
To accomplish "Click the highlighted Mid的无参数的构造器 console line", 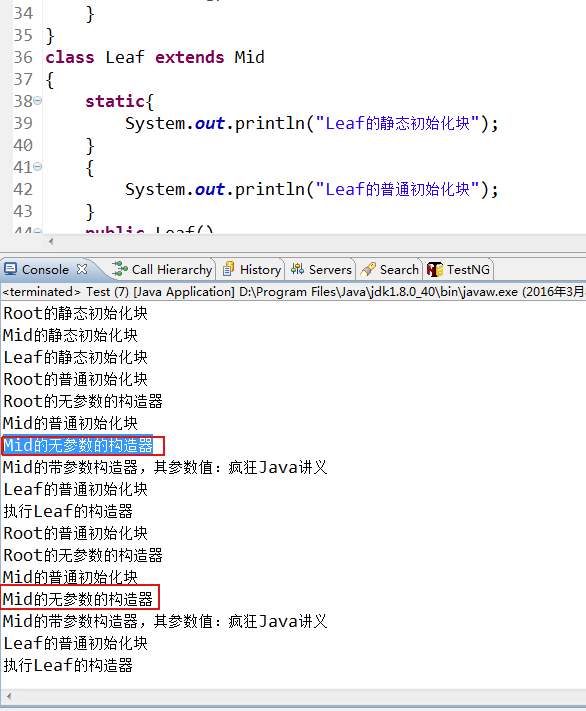I will [78, 445].
